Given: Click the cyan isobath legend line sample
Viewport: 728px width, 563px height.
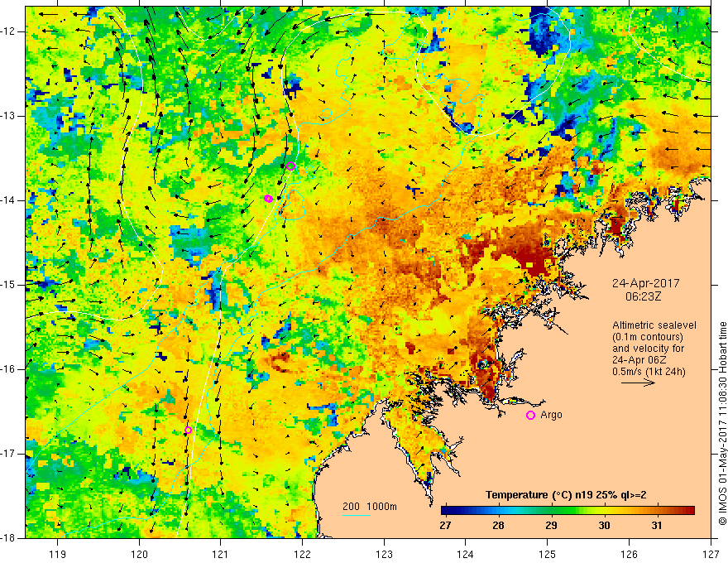Looking at the screenshot, I should [x=356, y=515].
